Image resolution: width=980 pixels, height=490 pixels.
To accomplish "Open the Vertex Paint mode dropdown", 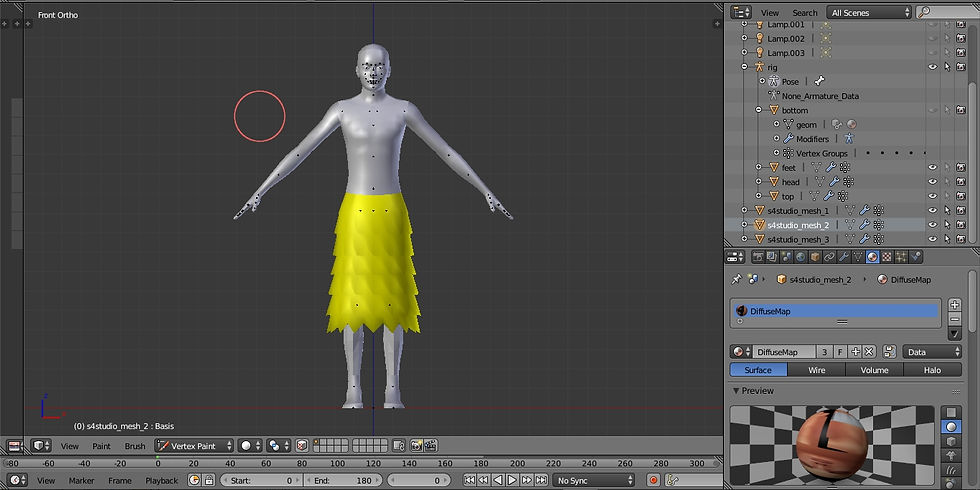I will click(194, 446).
